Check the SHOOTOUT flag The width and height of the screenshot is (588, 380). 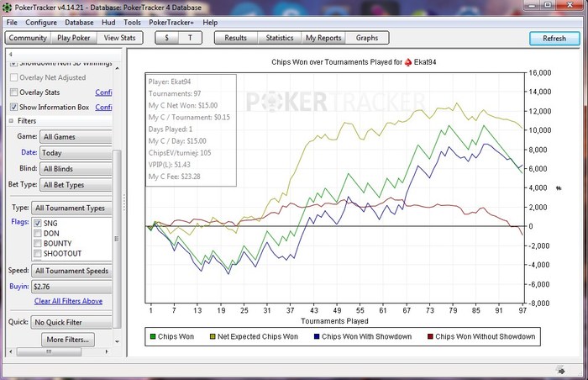(38, 254)
